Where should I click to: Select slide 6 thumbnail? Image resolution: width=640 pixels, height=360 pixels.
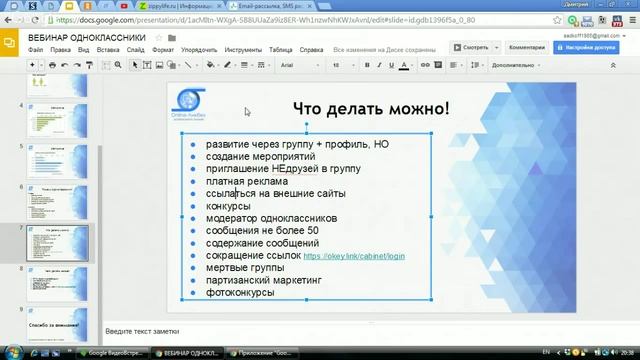coord(57,202)
